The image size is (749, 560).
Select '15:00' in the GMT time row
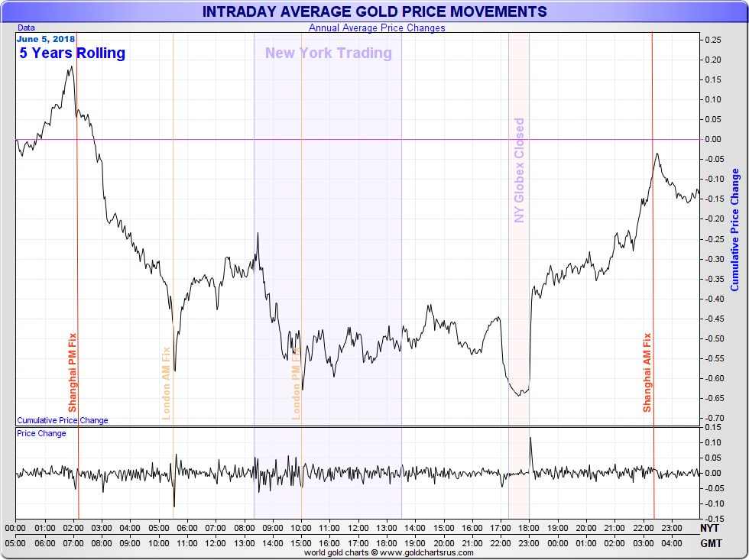301,543
